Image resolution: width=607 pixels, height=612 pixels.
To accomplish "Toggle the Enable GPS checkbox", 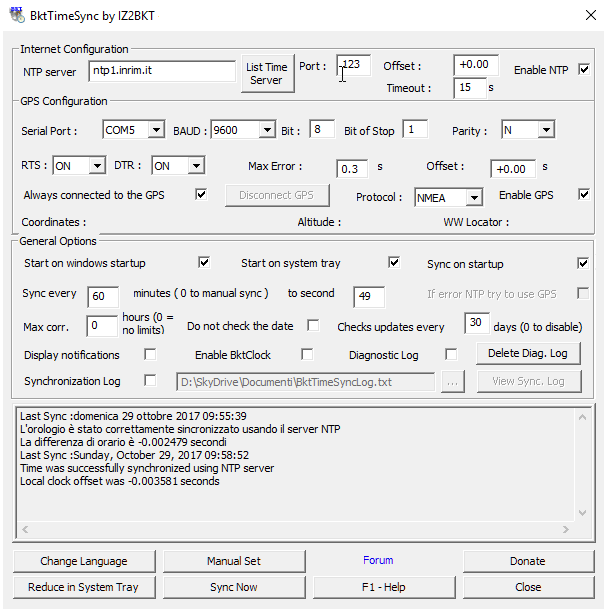I will tap(584, 194).
